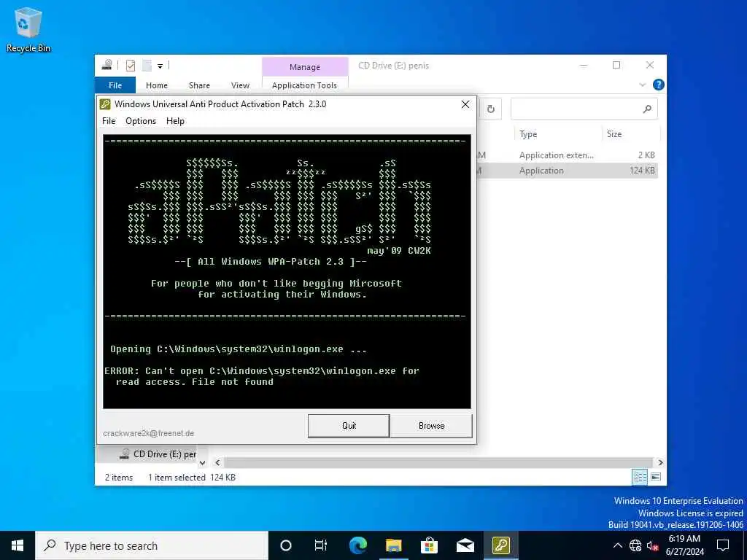The width and height of the screenshot is (747, 560).
Task: Click the Properties icon in Explorer quick access toolbar
Action: (x=131, y=65)
